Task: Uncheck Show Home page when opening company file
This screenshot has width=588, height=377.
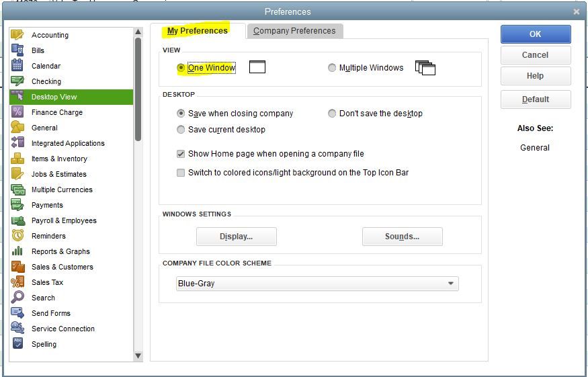Action: pyautogui.click(x=181, y=154)
